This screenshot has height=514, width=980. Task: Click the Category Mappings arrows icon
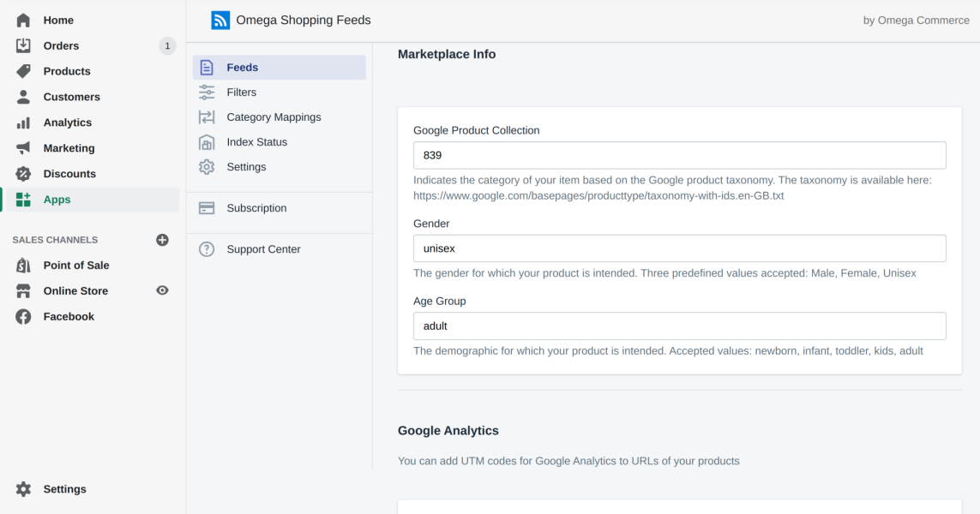tap(207, 117)
